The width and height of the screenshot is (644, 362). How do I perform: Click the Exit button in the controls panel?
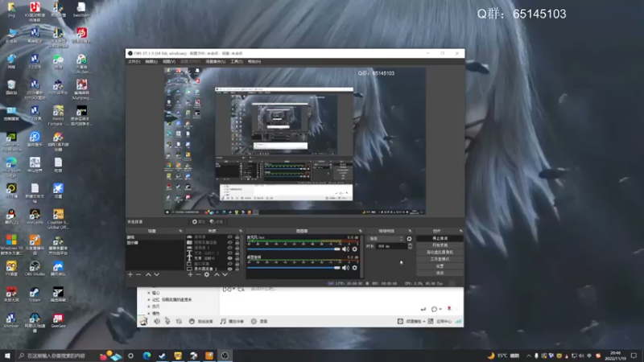click(440, 273)
